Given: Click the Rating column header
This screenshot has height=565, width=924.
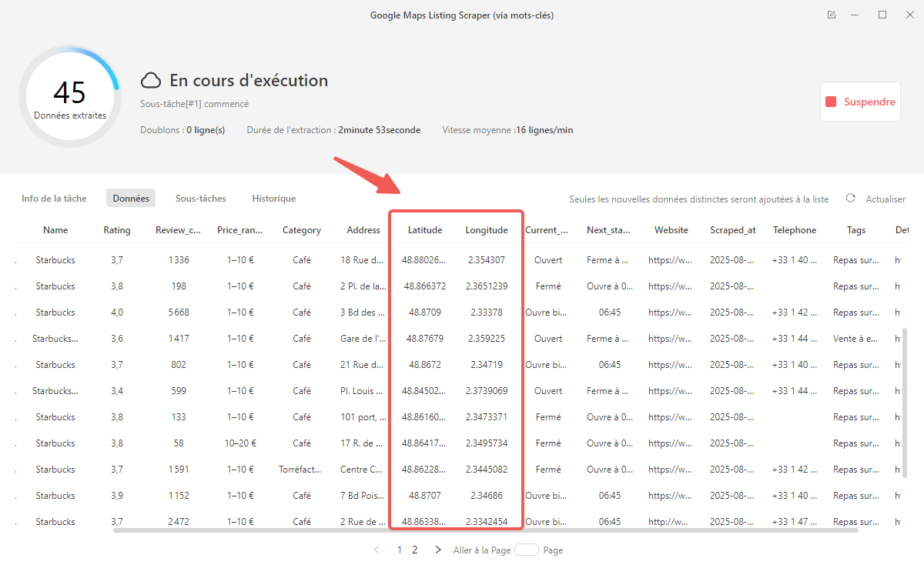Looking at the screenshot, I should tap(117, 230).
